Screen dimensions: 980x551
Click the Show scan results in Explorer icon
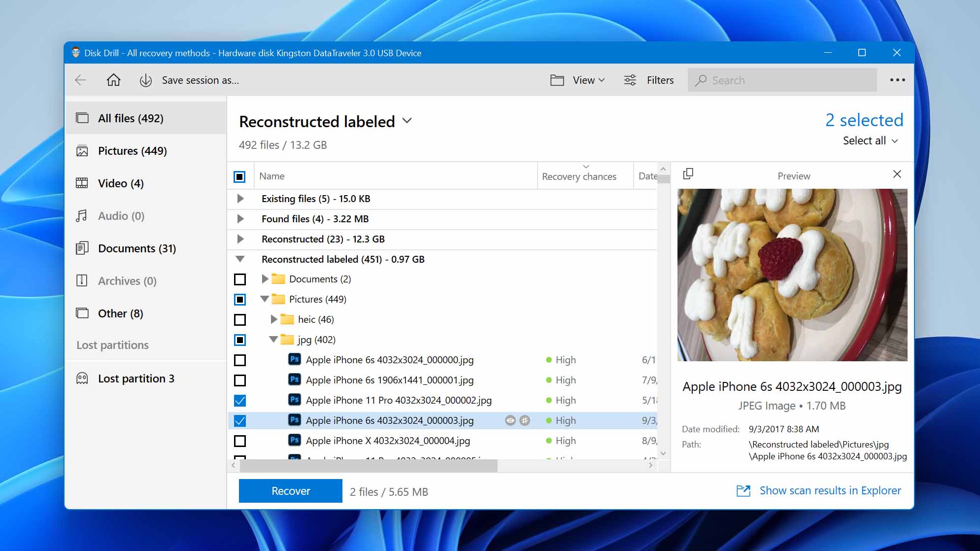[743, 490]
